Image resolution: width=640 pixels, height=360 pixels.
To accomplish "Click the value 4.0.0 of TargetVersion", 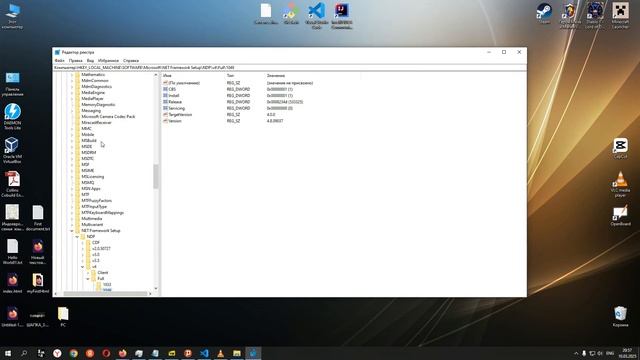I will 271,115.
